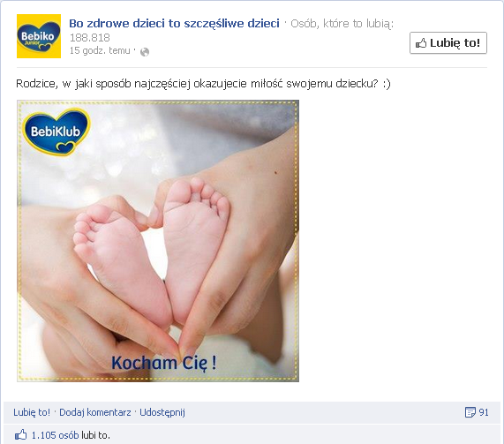Click the "Lubię to!" page like button

448,42
